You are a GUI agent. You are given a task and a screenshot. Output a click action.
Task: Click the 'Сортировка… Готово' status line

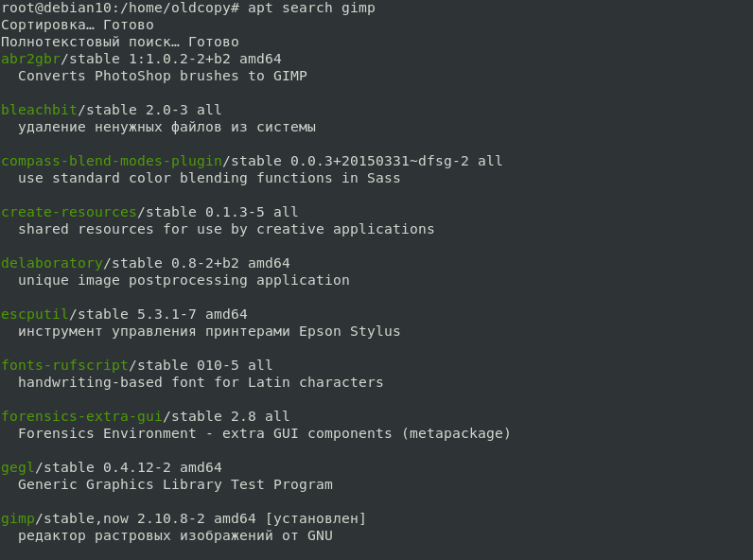(x=78, y=25)
